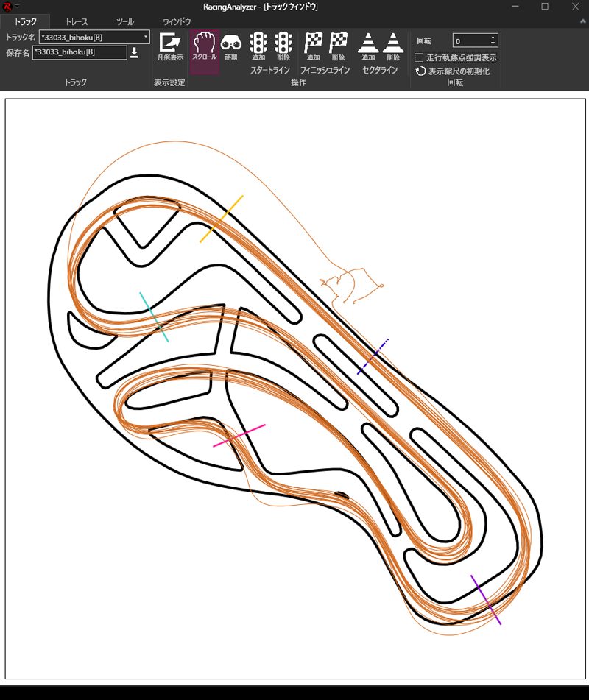Select the detail (詳細) binoculars tool

click(231, 46)
